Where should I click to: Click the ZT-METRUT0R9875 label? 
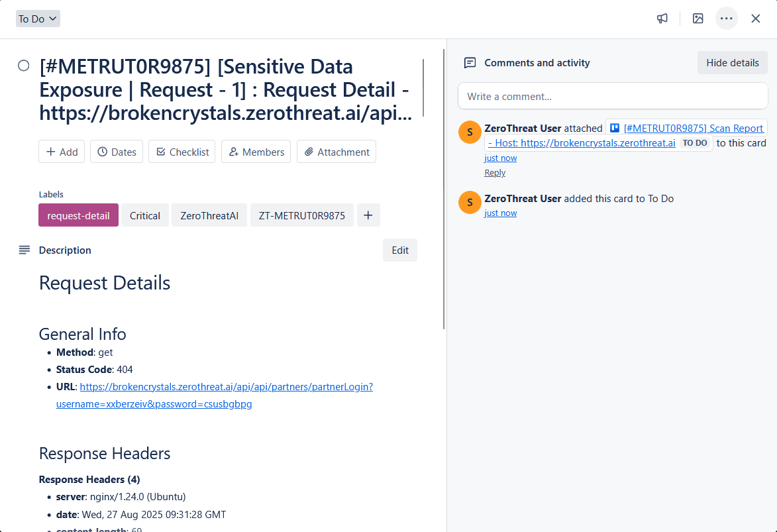click(301, 215)
